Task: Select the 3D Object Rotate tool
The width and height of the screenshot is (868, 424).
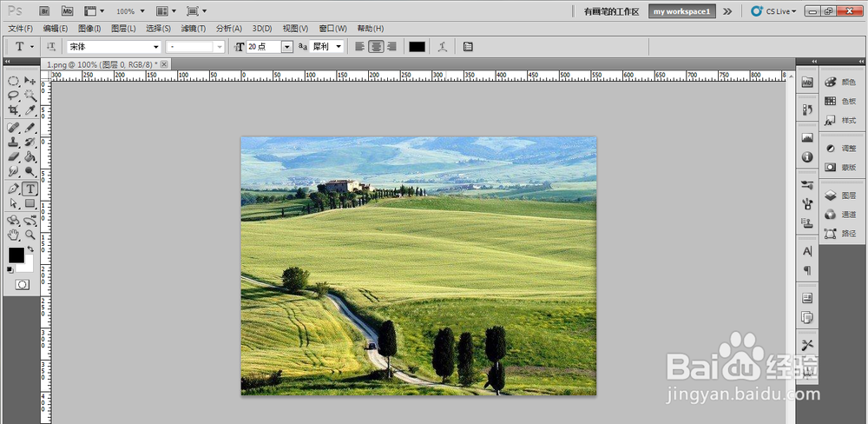Action: 14,221
